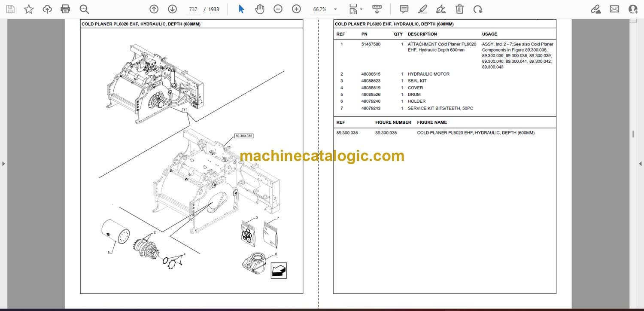Upload the document to the cloud
Viewport: 644px width, 311px height.
pyautogui.click(x=47, y=9)
